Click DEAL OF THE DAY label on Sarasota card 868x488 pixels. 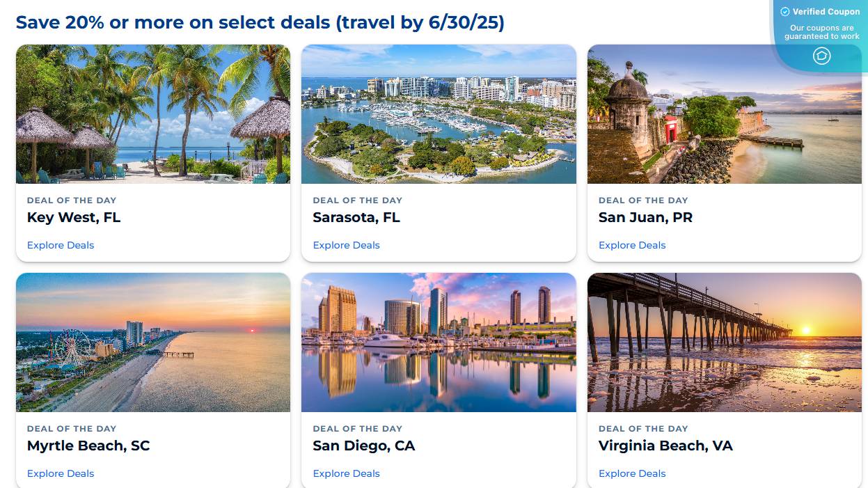[357, 200]
